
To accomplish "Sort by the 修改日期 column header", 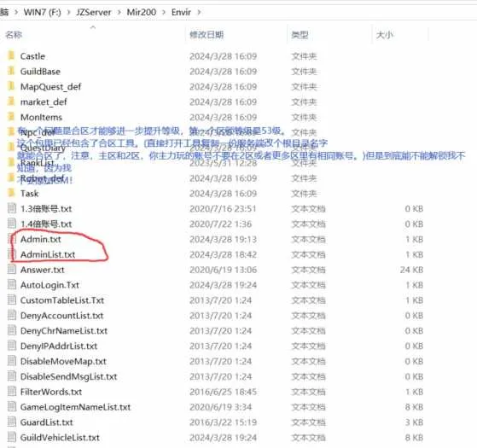I will coord(207,35).
